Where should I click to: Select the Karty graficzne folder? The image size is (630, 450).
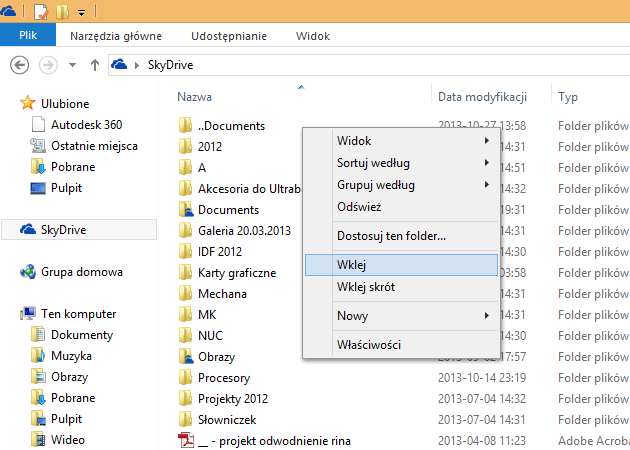(x=237, y=273)
